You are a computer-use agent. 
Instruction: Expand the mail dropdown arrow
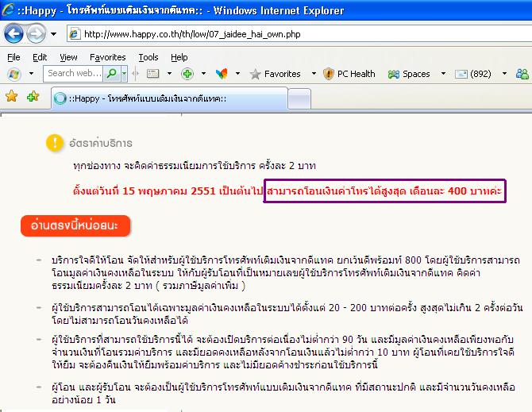[504, 74]
